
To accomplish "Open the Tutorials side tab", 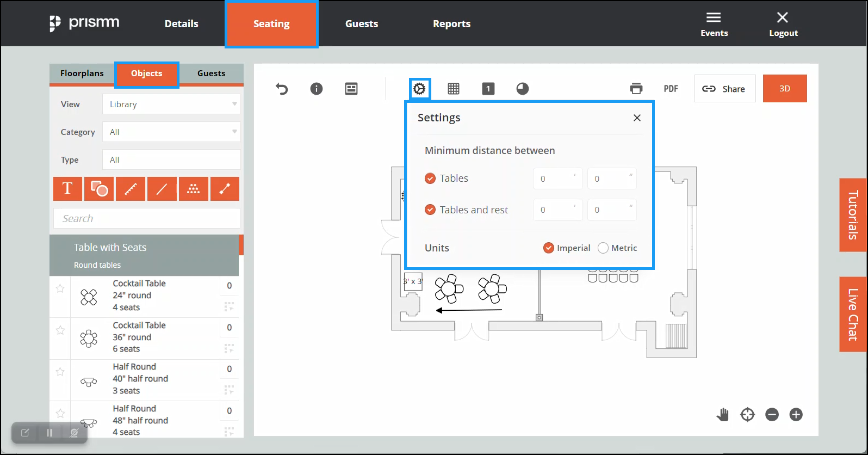I will 853,215.
